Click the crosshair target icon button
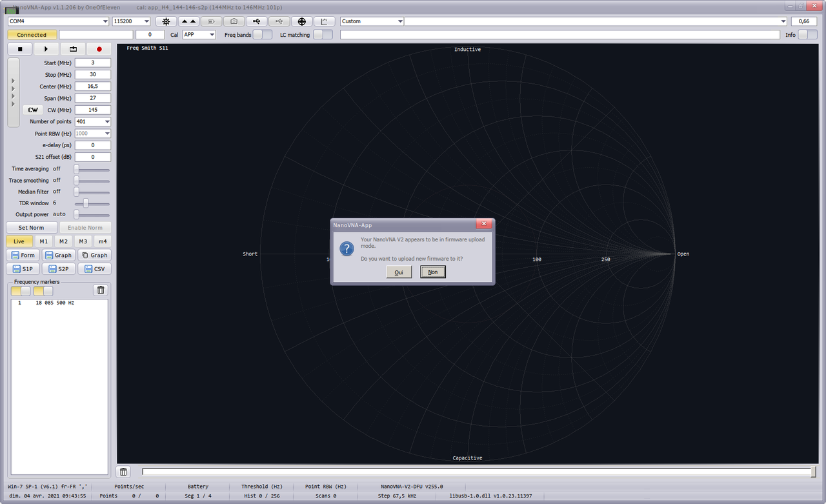The width and height of the screenshot is (826, 504). pos(301,21)
